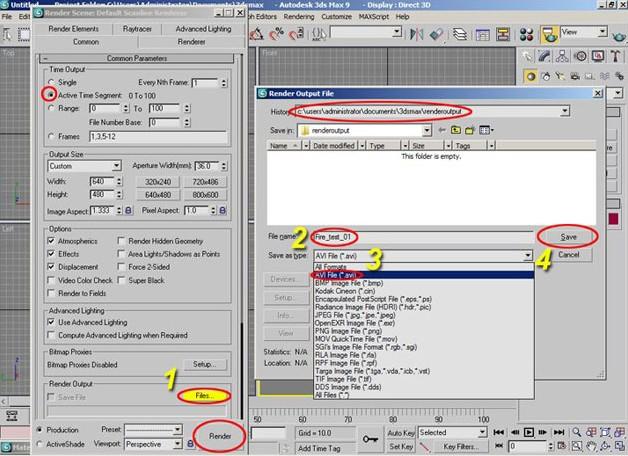Click Create New Folder icon
This screenshot has width=628, height=456.
[470, 130]
